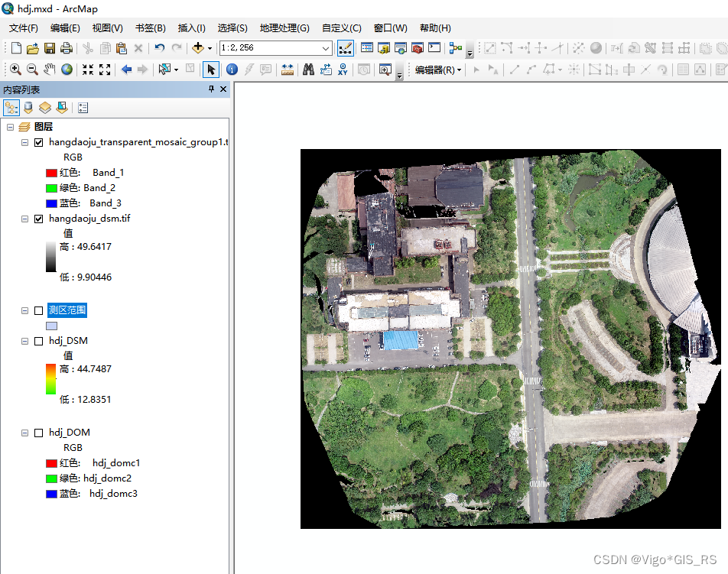Open the map scale dropdown
This screenshot has height=574, width=728.
pyautogui.click(x=327, y=48)
